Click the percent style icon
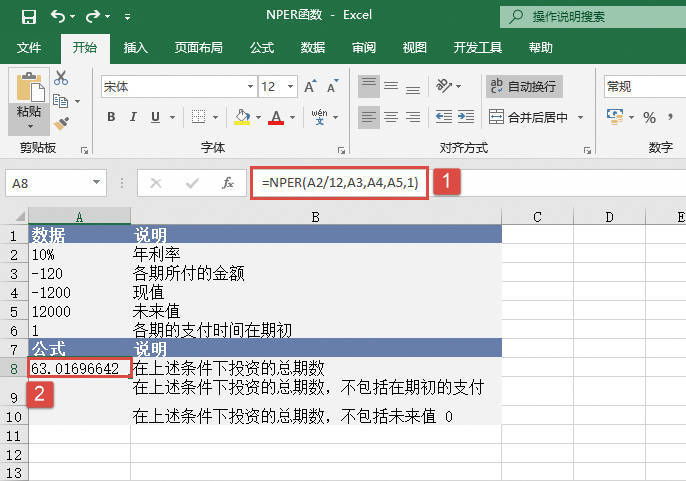Image resolution: width=686 pixels, height=481 pixels. point(649,118)
